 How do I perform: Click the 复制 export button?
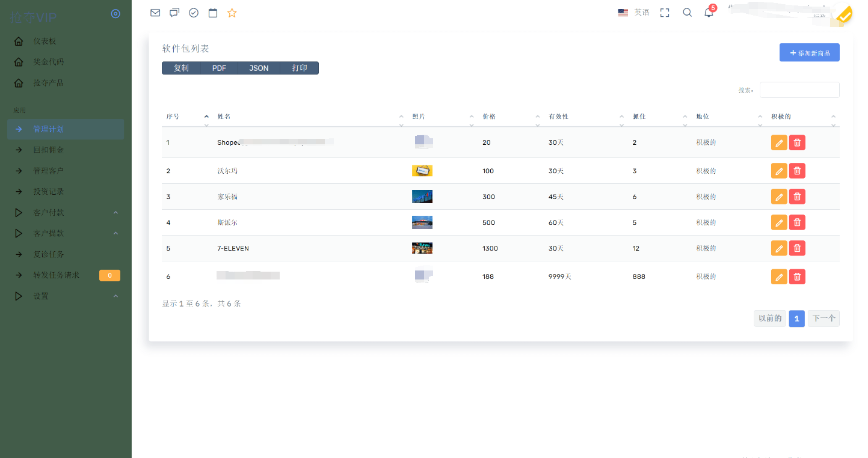pos(181,68)
